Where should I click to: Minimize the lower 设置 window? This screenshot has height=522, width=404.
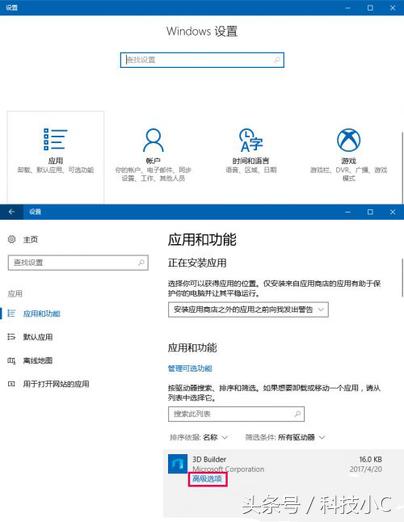(x=348, y=212)
